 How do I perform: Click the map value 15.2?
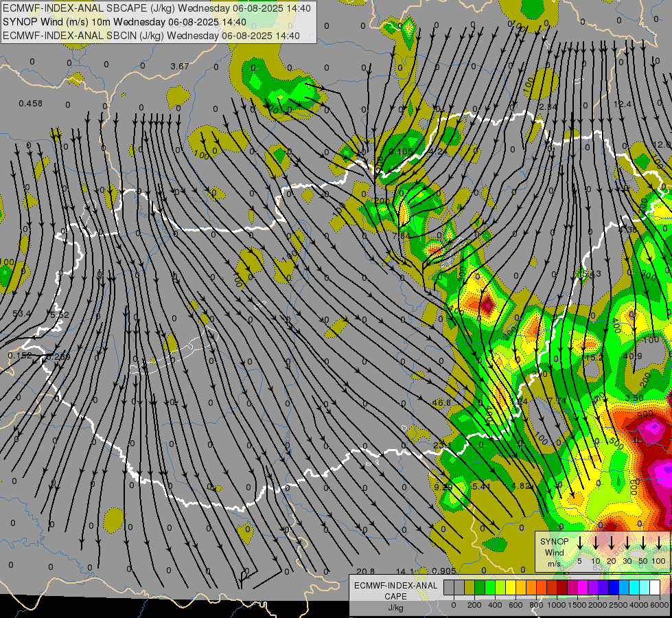tap(594, 357)
